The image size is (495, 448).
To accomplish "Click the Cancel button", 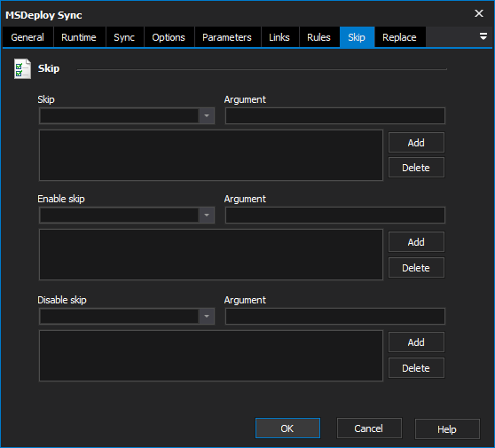I will click(x=369, y=428).
